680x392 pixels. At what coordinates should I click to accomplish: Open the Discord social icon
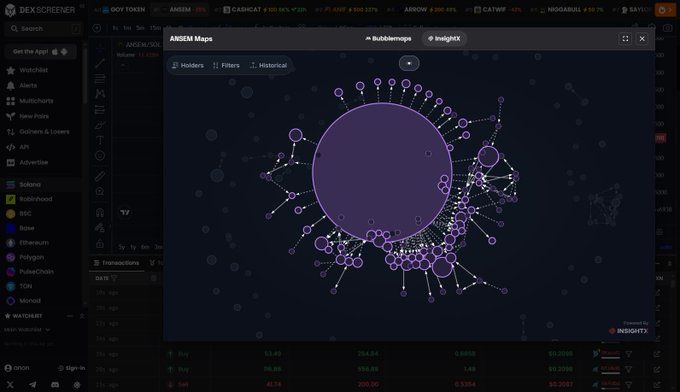[55, 385]
